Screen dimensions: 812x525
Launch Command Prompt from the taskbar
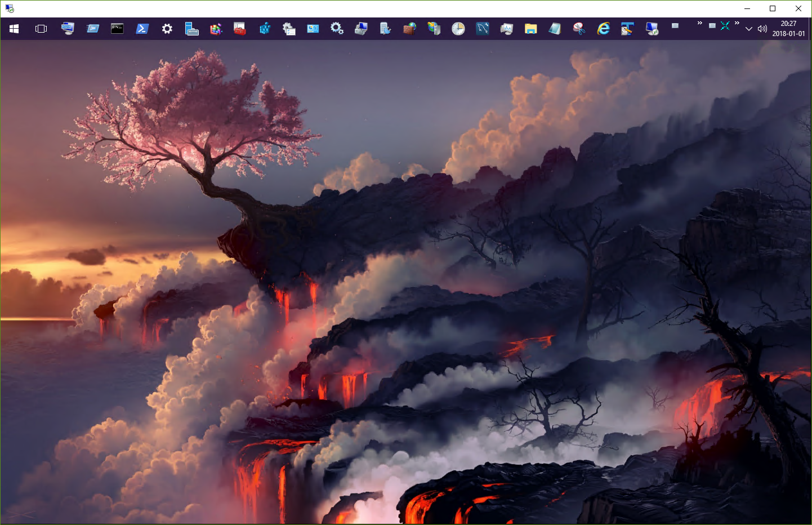click(117, 29)
